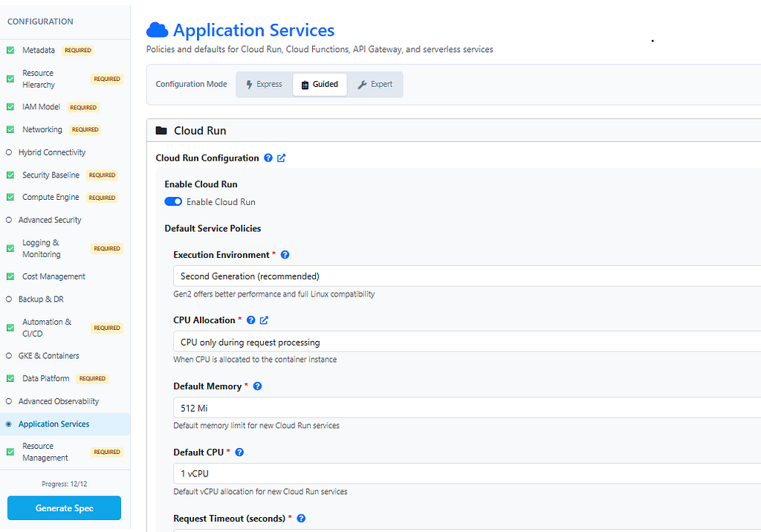Click the Logging & Monitoring checkmark icon
This screenshot has height=532, width=761.
coord(10,248)
